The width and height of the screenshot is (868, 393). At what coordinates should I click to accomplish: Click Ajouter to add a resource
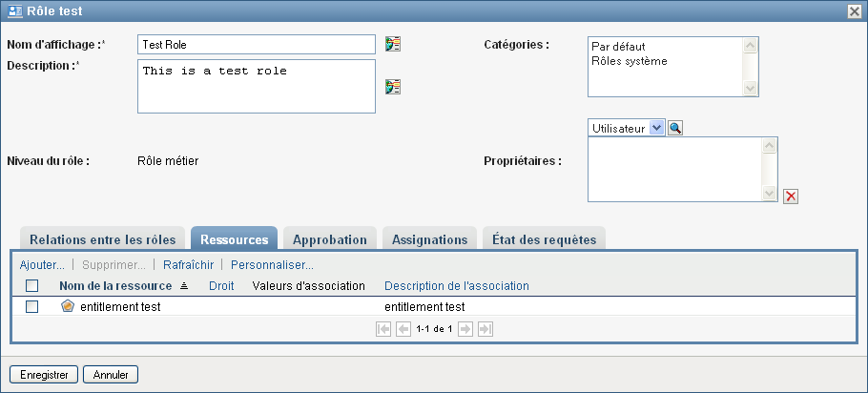(42, 264)
